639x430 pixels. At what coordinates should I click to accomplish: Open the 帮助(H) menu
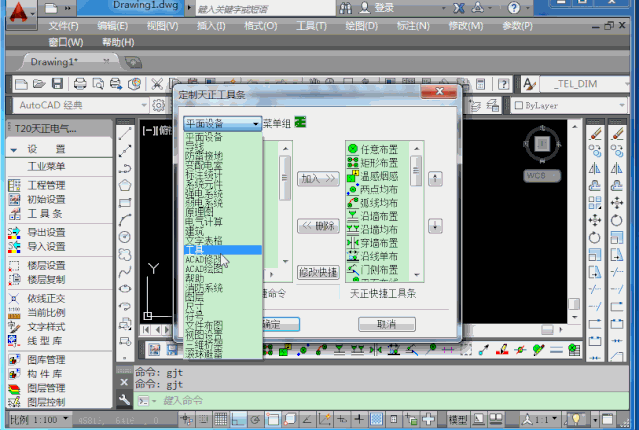118,42
